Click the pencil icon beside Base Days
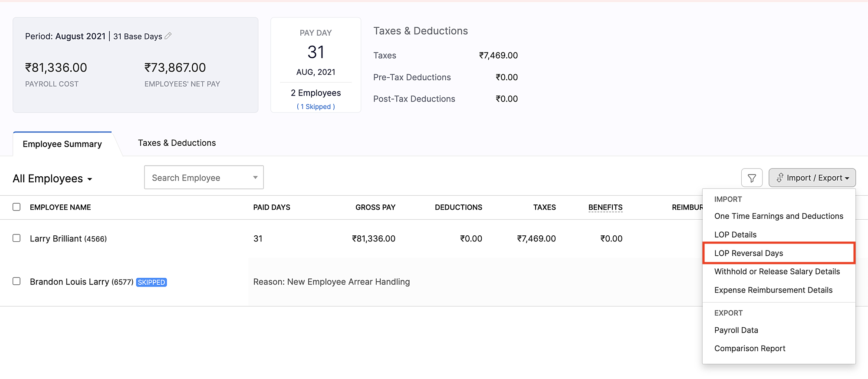The image size is (868, 379). 168,36
